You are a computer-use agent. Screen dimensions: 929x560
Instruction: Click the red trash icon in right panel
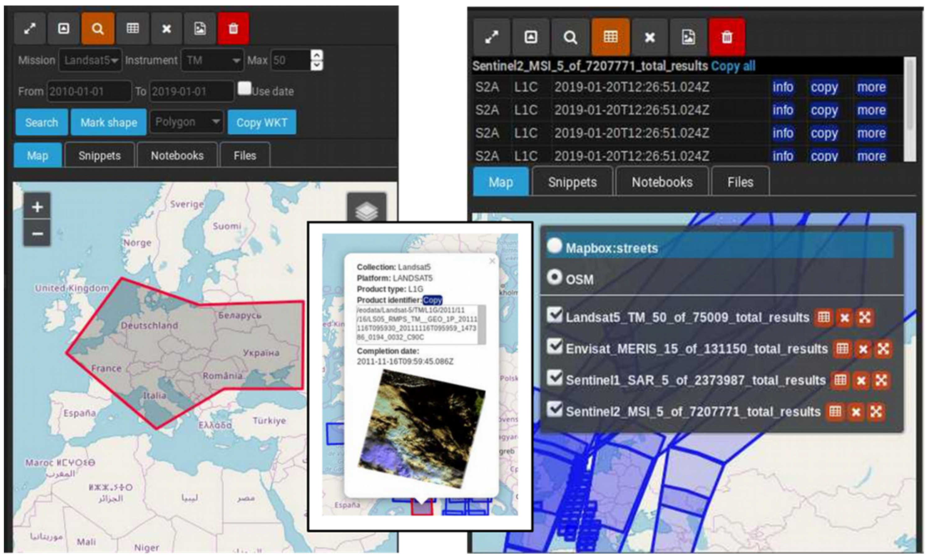tap(727, 37)
